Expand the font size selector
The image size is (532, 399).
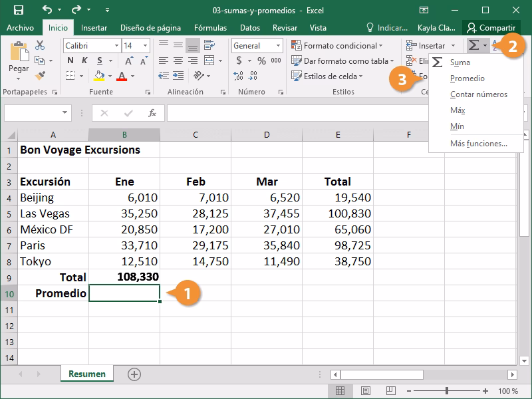click(146, 45)
